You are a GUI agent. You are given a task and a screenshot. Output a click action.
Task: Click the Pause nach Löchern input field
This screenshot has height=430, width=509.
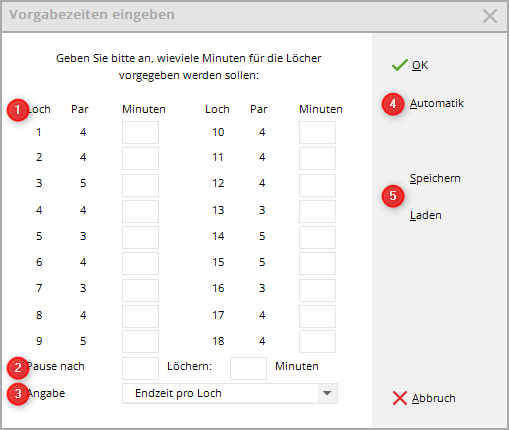pos(140,368)
